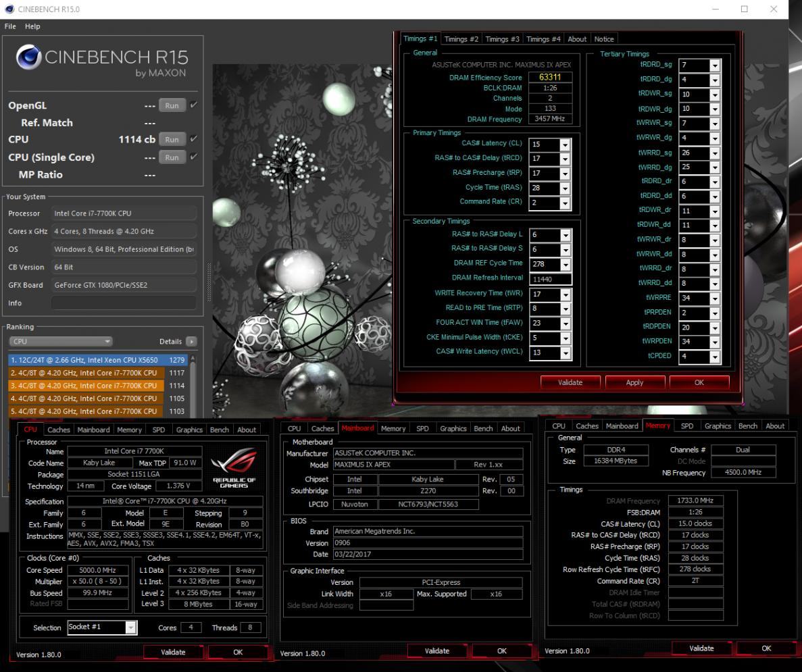Image resolution: width=802 pixels, height=672 pixels.
Task: Open the File menu
Action: [x=10, y=26]
